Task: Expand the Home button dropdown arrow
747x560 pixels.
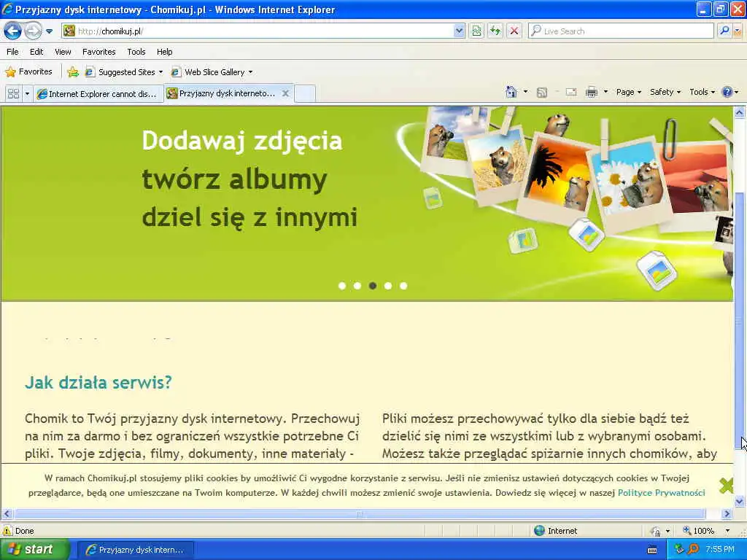Action: (x=525, y=92)
